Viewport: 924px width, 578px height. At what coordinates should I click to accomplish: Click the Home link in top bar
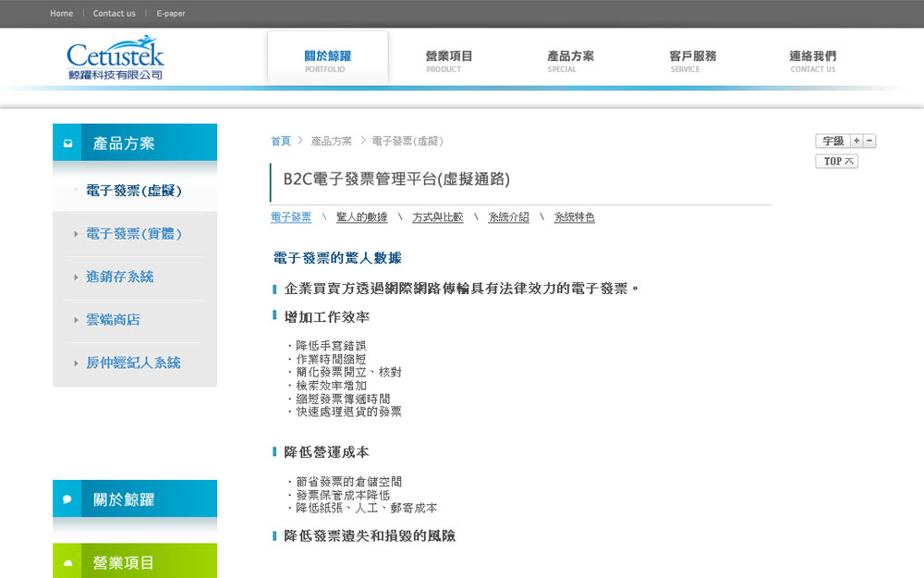(x=61, y=14)
